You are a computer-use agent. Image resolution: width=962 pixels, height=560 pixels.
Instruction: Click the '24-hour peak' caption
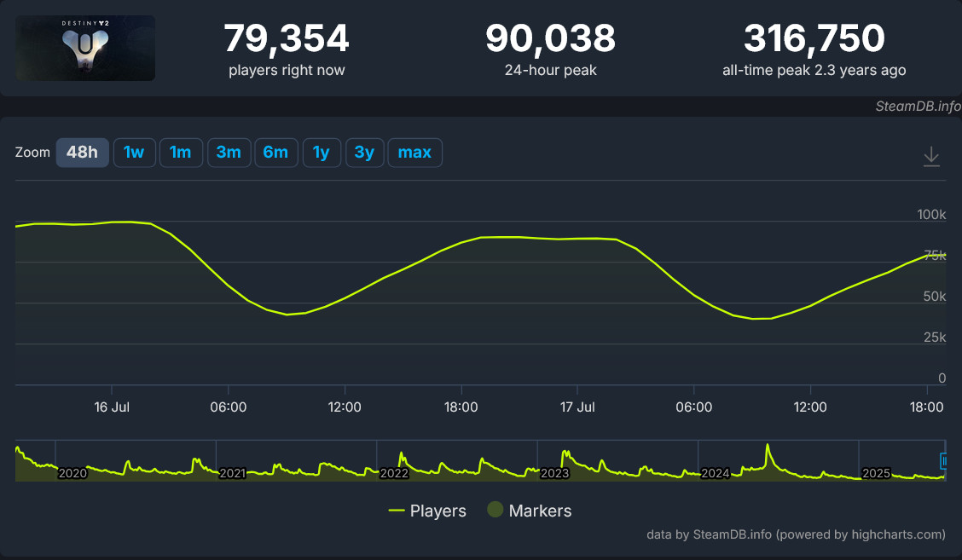550,71
